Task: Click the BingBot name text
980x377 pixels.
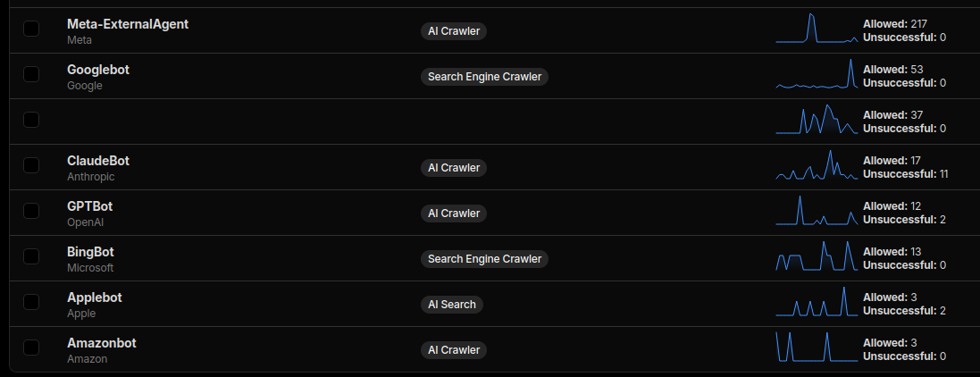Action: click(90, 252)
